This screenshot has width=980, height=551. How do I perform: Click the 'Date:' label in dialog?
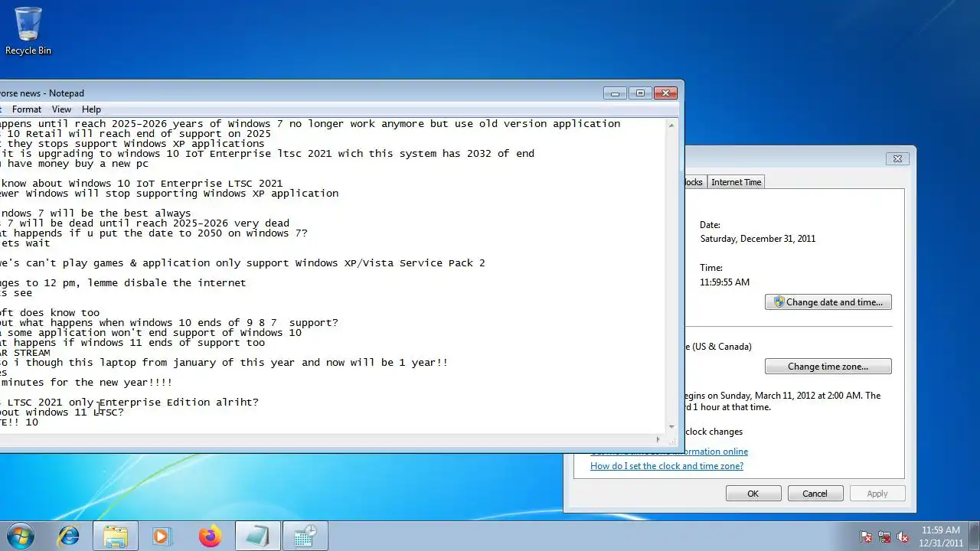[x=710, y=225]
